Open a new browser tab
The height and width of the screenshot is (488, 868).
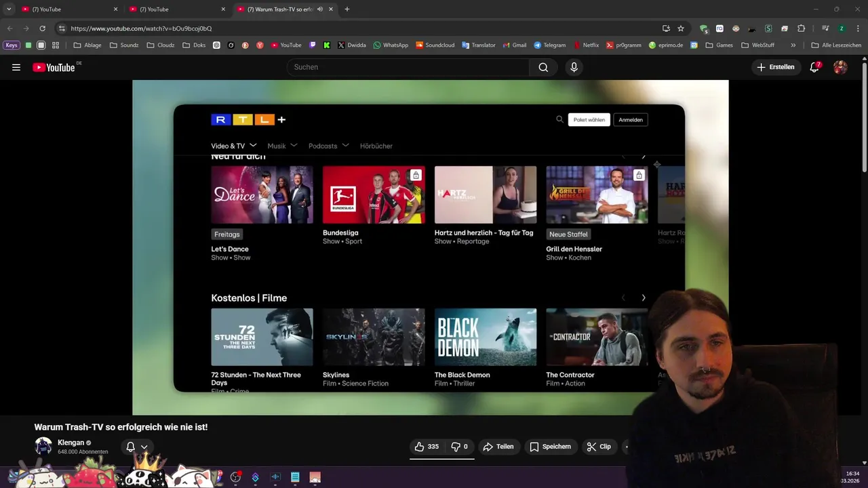point(347,9)
